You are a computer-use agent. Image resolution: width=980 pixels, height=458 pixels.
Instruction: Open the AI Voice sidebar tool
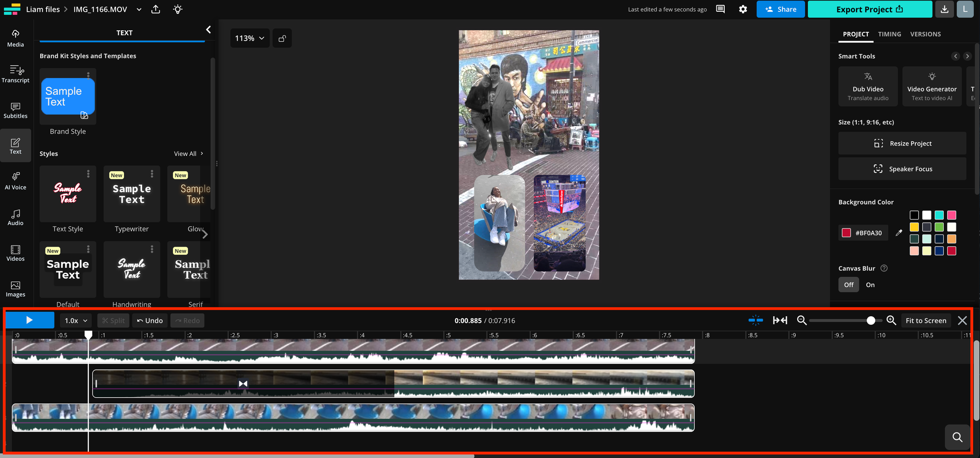[x=15, y=181]
